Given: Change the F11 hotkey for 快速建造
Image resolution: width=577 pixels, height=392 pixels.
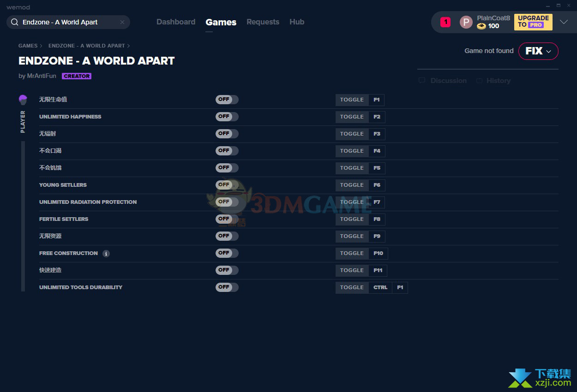Looking at the screenshot, I should click(x=378, y=270).
